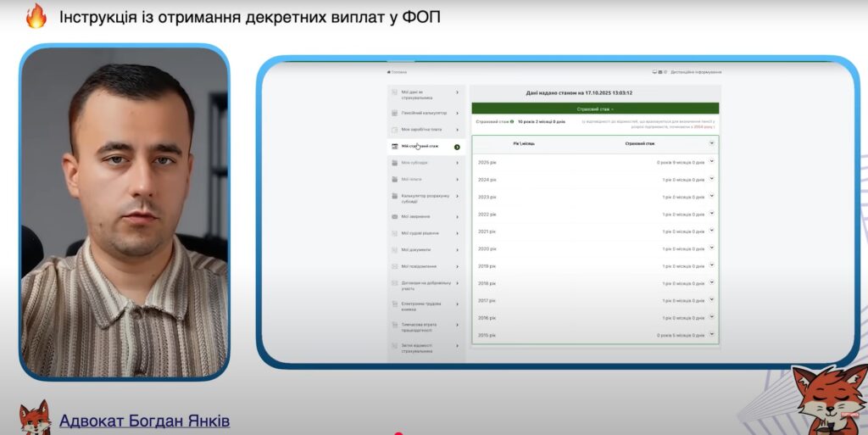The height and width of the screenshot is (435, 868).
Task: Click the '10 років 2 місяці 0 днів' total
Action: (x=542, y=122)
